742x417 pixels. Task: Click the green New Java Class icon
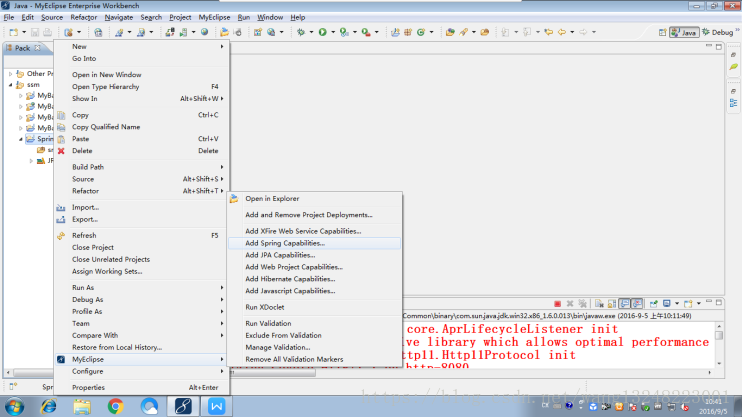(x=421, y=32)
